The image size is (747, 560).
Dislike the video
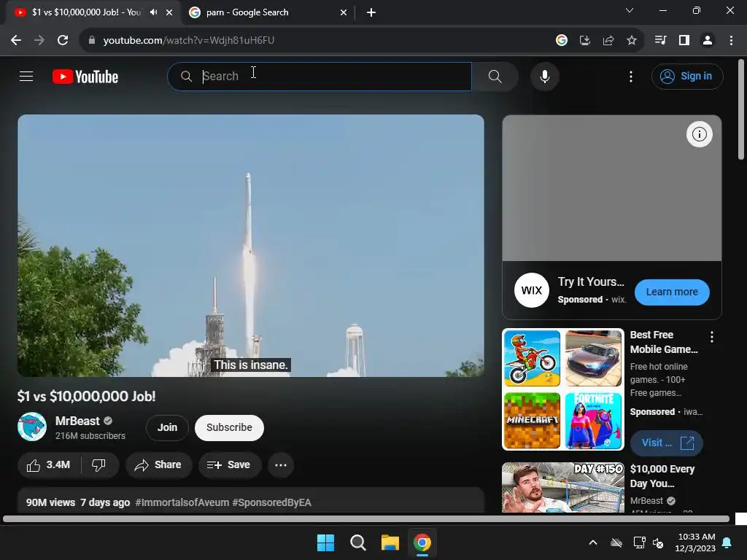[98, 464]
